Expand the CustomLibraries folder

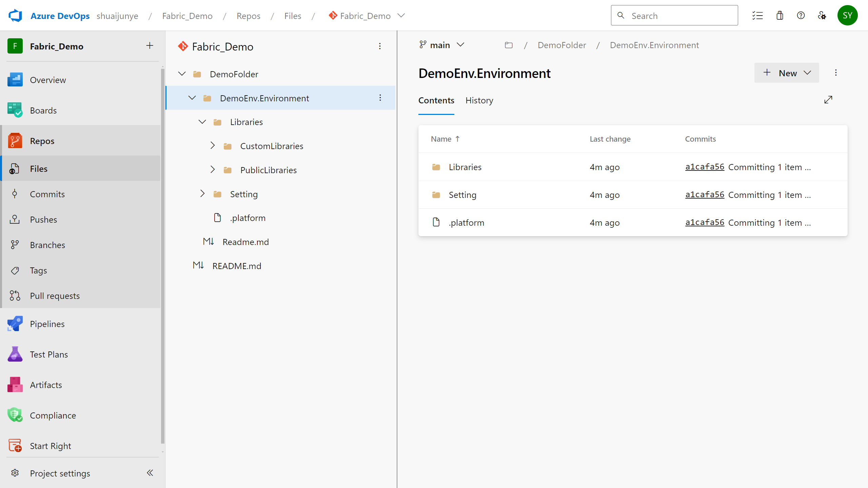pos(212,145)
